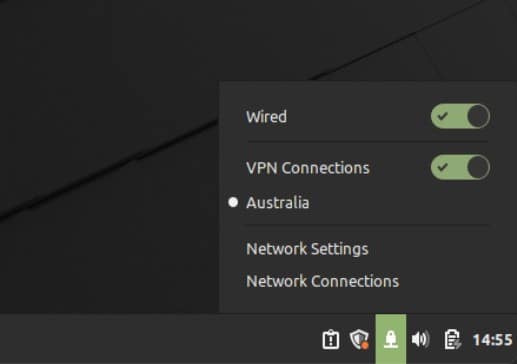Turn off the Wired connection switch
Screen dimensions: 517x364
pos(460,116)
